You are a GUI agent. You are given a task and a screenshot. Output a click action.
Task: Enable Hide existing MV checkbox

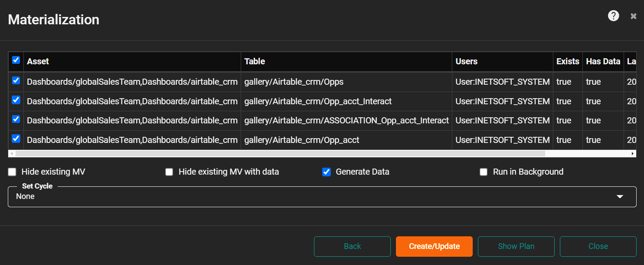click(12, 172)
